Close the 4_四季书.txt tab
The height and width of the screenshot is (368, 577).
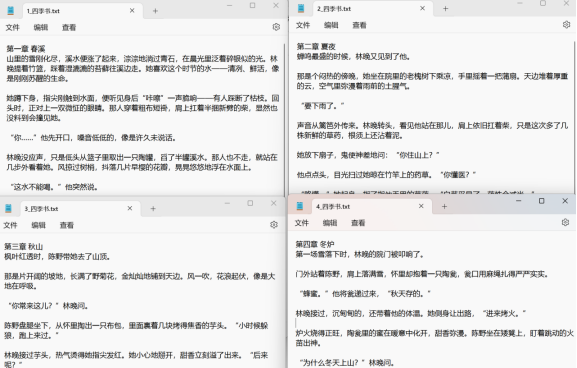point(421,206)
